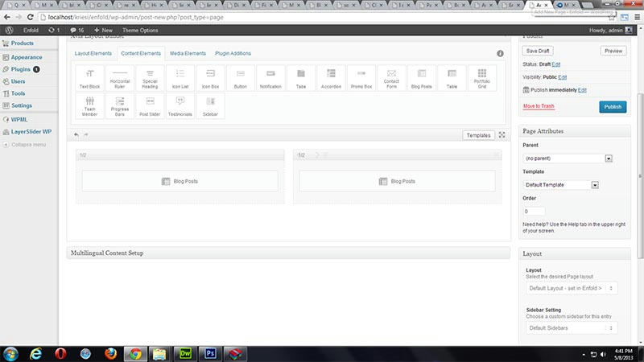This screenshot has height=362, width=644.
Task: Add a Sidebar element
Action: point(210,106)
